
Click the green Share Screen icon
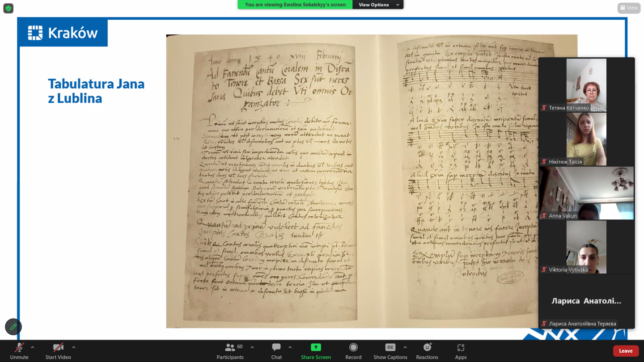pyautogui.click(x=316, y=348)
